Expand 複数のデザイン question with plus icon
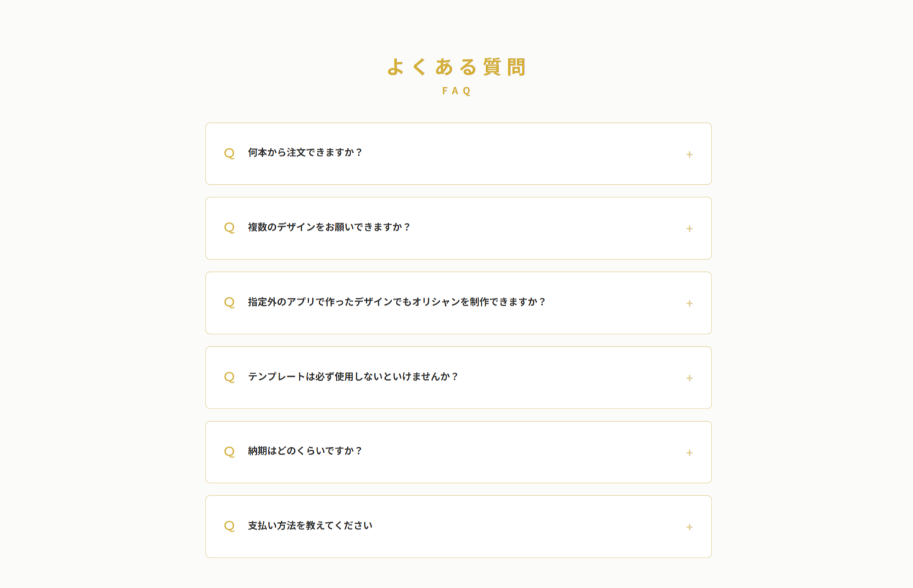 (690, 229)
